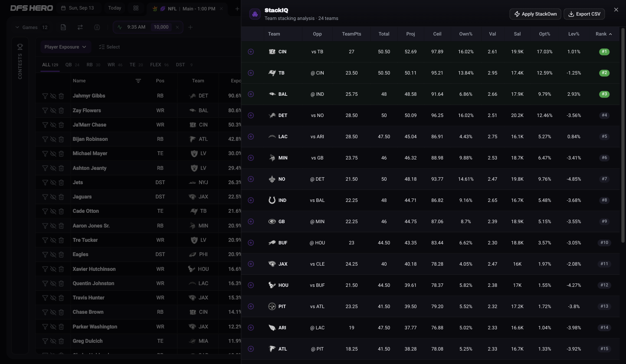Toggle eye icon for Tre Tucker
The width and height of the screenshot is (626, 364).
(x=53, y=240)
